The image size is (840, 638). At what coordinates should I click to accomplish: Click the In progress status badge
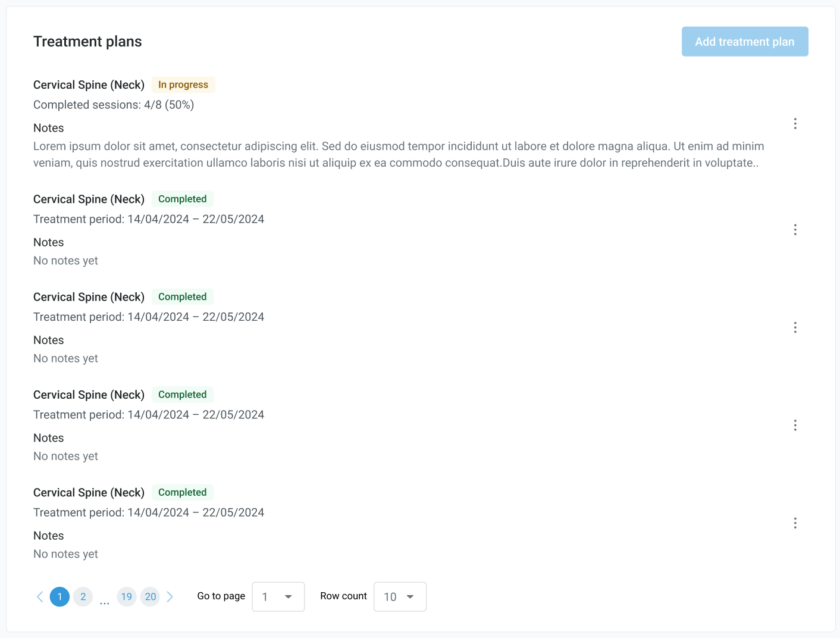(183, 85)
